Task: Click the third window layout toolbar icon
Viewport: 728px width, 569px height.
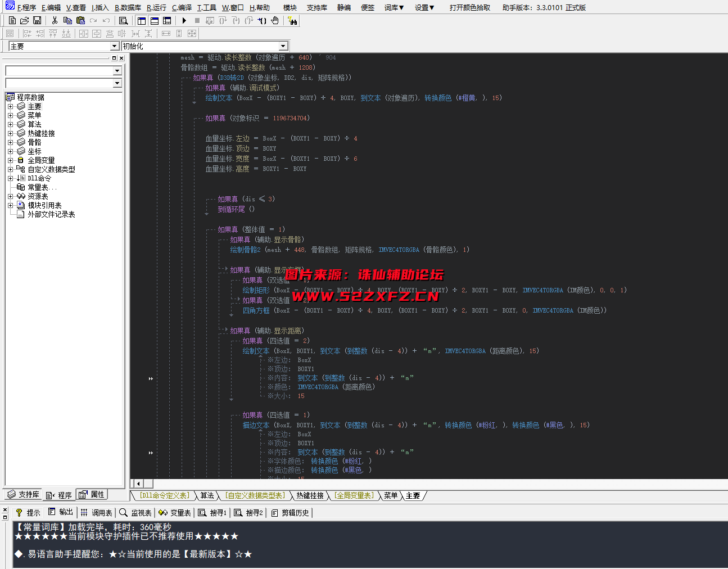Action: (167, 21)
